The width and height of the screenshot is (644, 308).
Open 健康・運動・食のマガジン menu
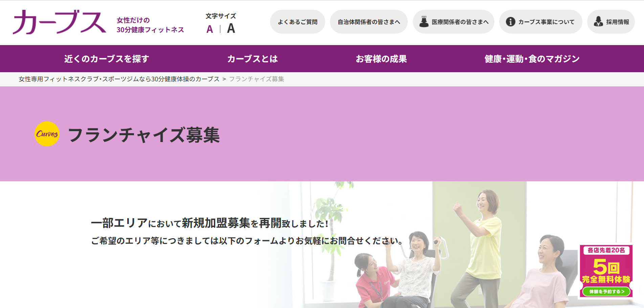click(x=532, y=59)
